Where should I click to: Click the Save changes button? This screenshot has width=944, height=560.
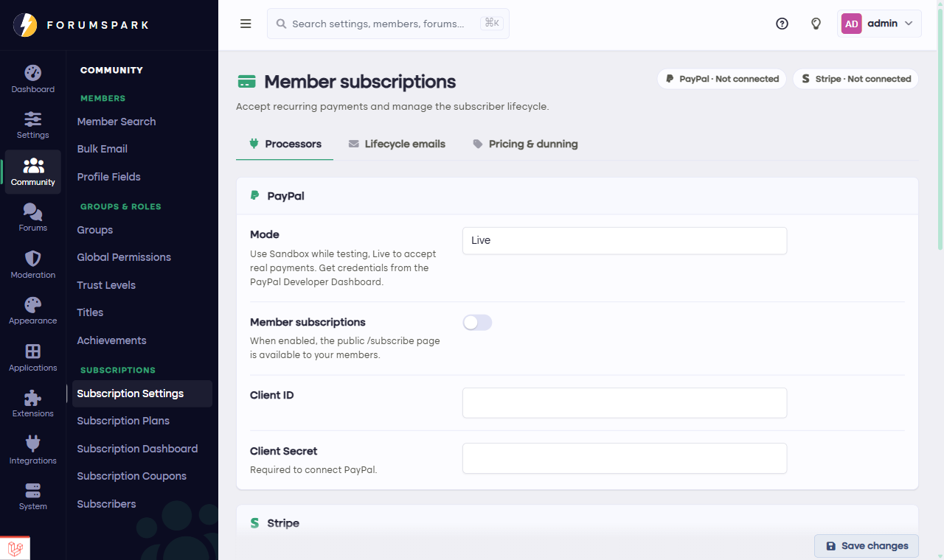(867, 546)
